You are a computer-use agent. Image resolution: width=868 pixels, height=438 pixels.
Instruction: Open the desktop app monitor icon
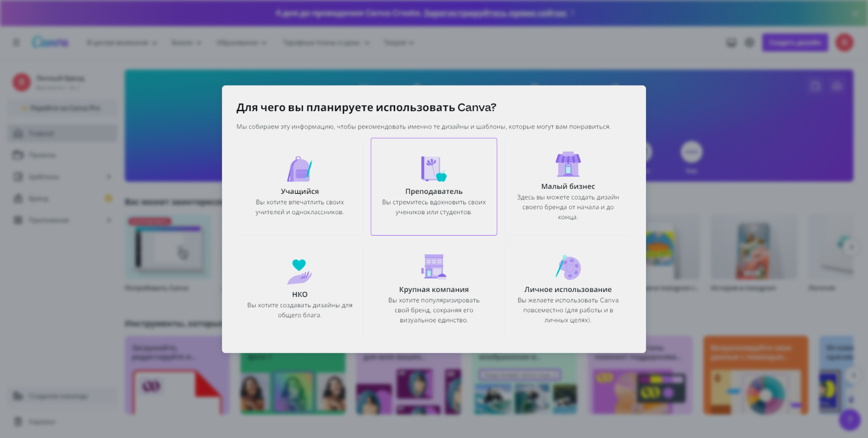click(x=732, y=42)
